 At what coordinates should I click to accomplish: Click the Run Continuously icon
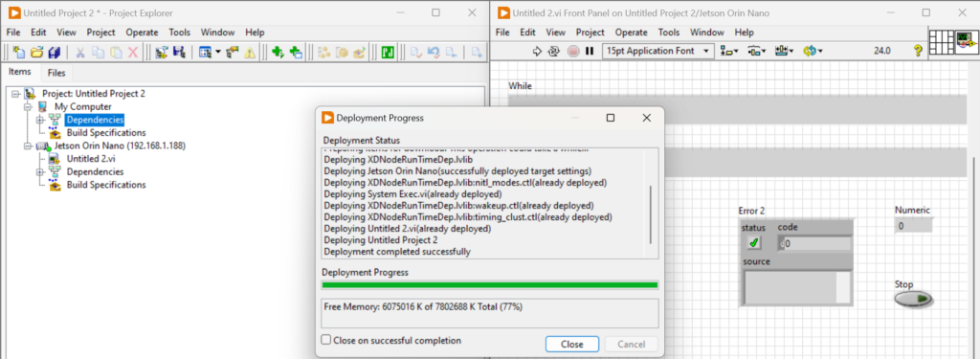point(553,52)
